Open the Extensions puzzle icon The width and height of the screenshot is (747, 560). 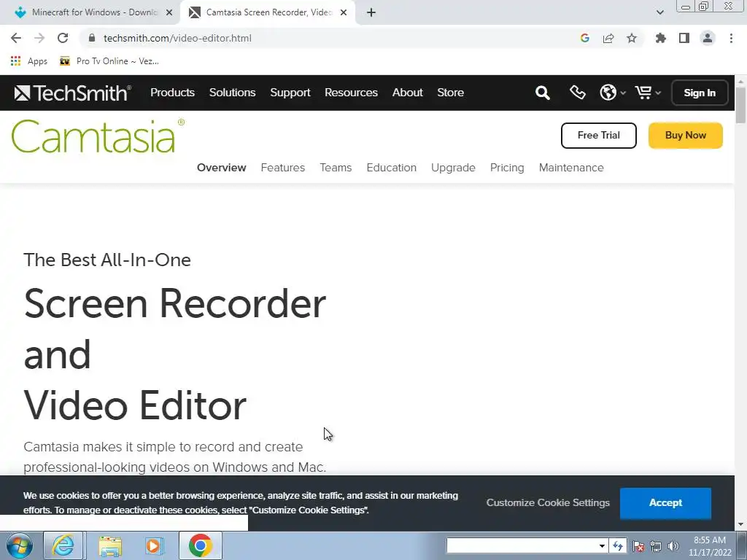click(661, 38)
